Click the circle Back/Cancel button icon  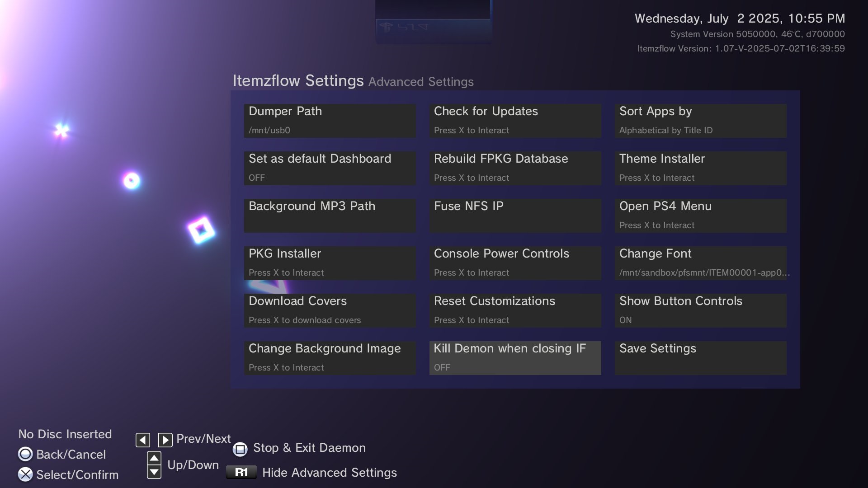tap(25, 454)
